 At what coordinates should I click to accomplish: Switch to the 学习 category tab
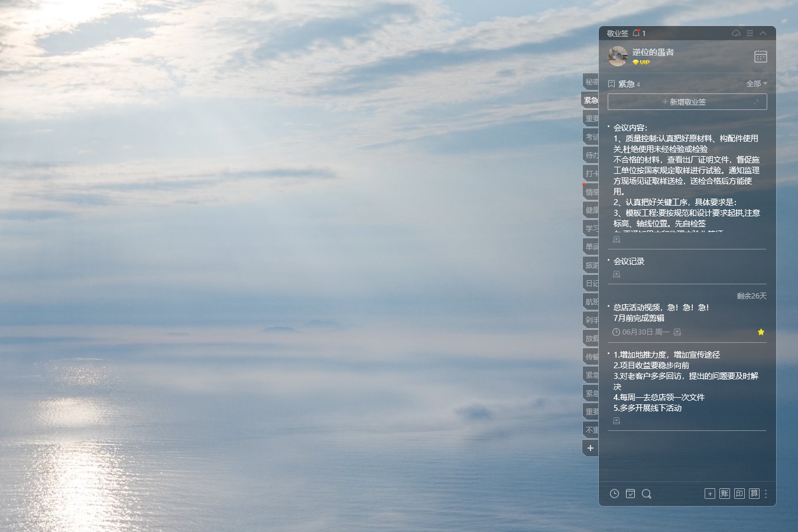click(591, 228)
